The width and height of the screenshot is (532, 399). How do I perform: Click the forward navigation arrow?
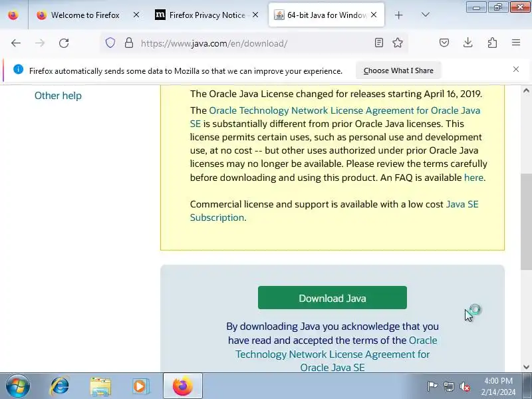pos(40,43)
